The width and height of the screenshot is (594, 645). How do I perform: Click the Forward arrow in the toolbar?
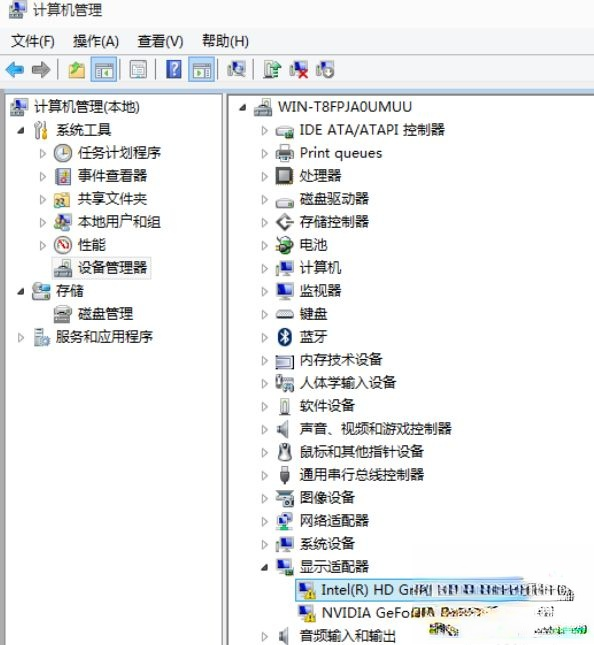(41, 70)
